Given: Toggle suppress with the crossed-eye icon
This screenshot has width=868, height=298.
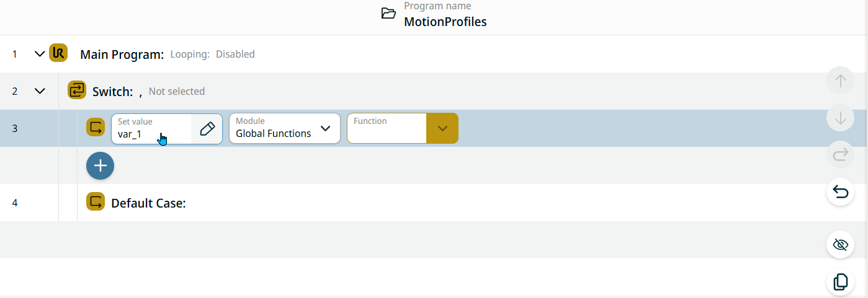Looking at the screenshot, I should (840, 245).
